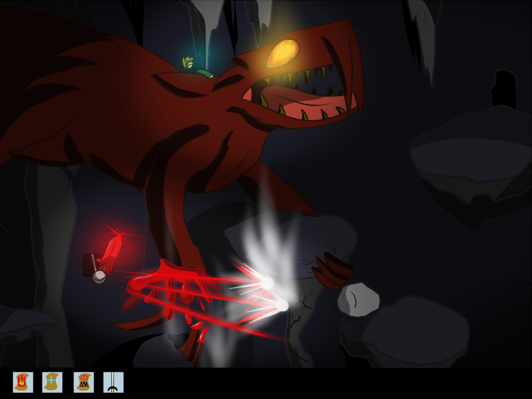The image size is (532, 399).
Task: Hit the lower white glowing orb
Action: tap(282, 305)
